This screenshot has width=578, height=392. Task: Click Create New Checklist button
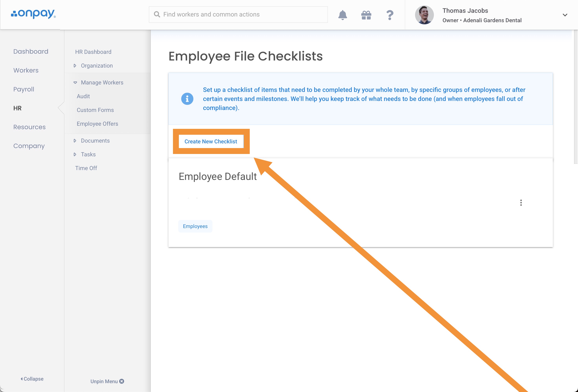coord(211,141)
